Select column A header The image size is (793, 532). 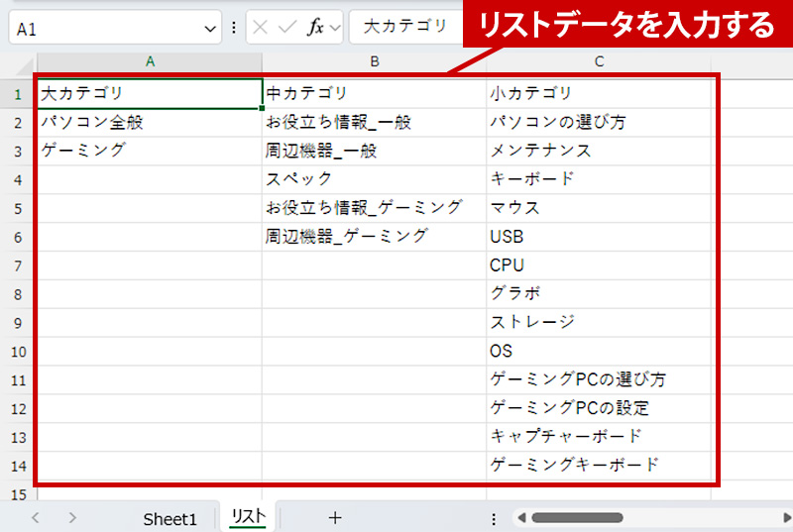point(150,62)
